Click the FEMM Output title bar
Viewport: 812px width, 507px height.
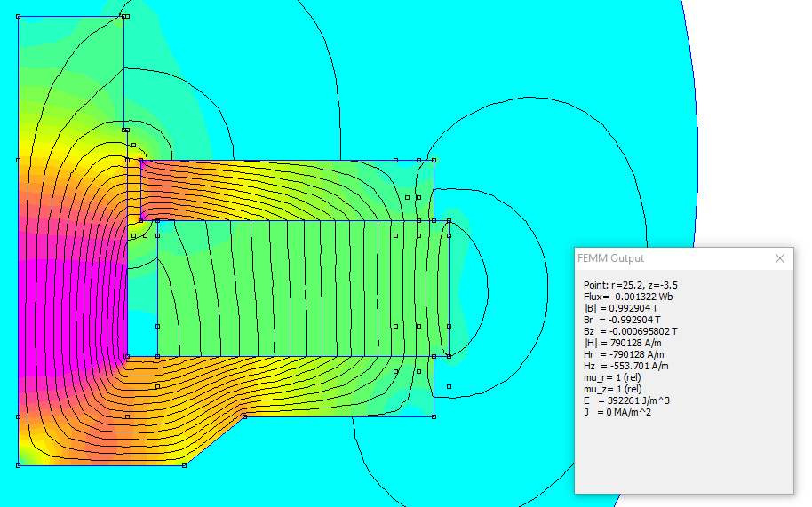[x=683, y=258]
